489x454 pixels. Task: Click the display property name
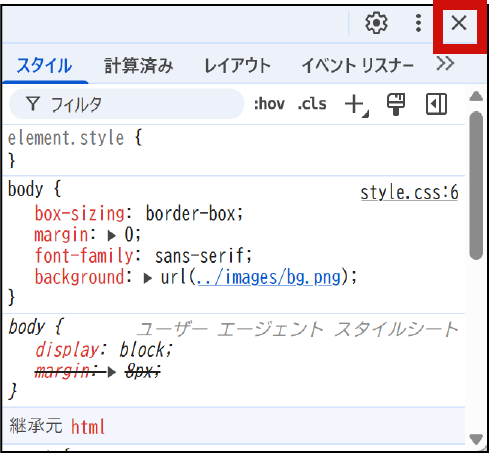click(67, 350)
